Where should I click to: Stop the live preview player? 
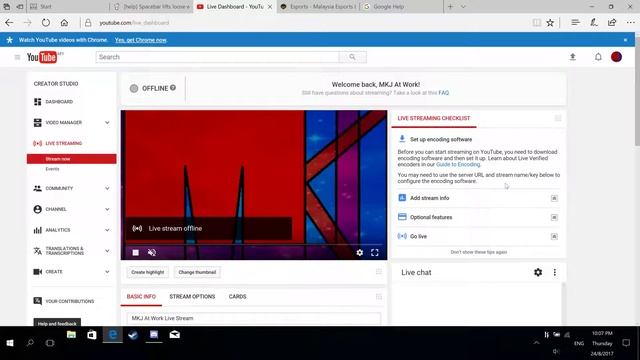136,253
